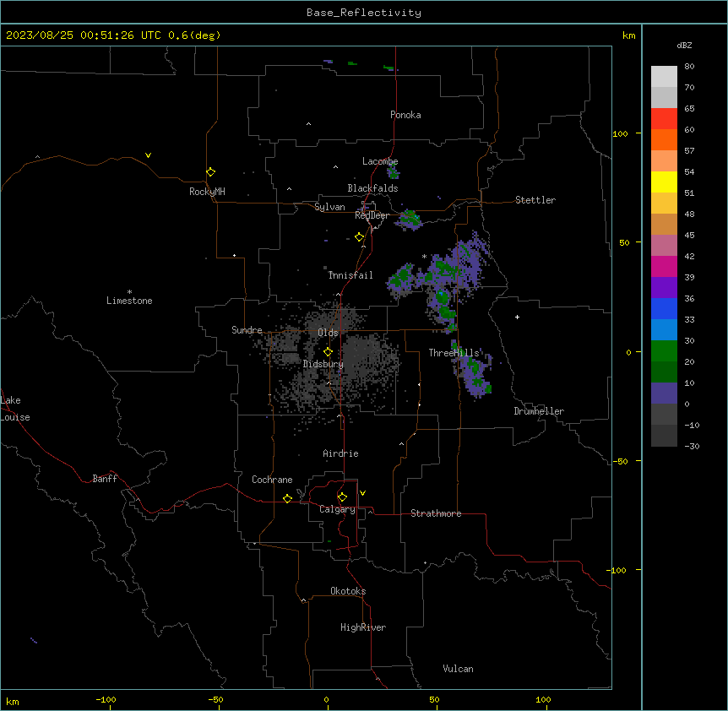
Task: Click the RockyMH label
Action: (207, 192)
